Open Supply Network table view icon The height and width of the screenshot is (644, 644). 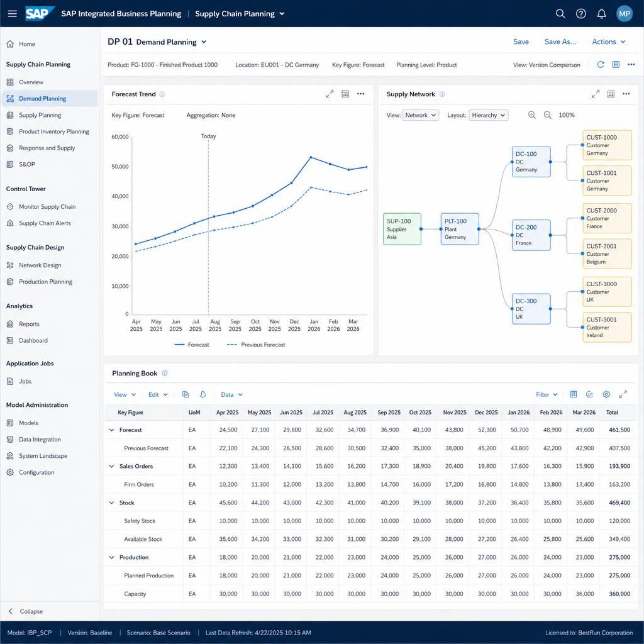(x=611, y=94)
